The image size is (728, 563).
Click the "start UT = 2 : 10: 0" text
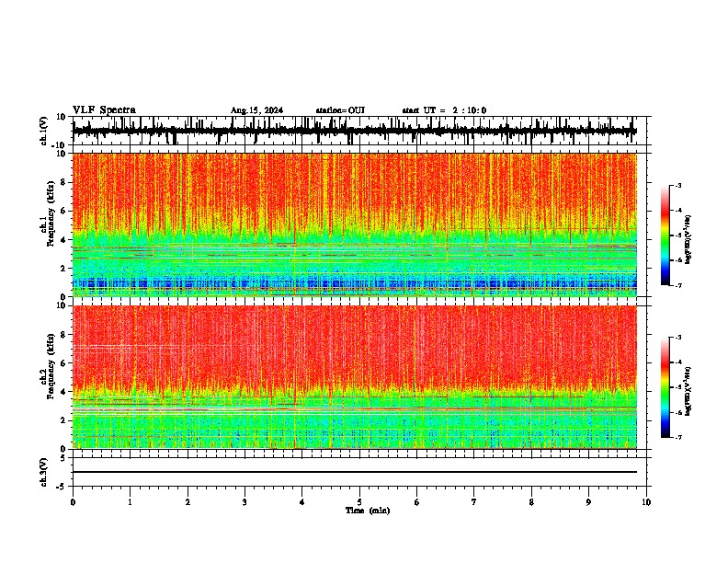(x=444, y=110)
